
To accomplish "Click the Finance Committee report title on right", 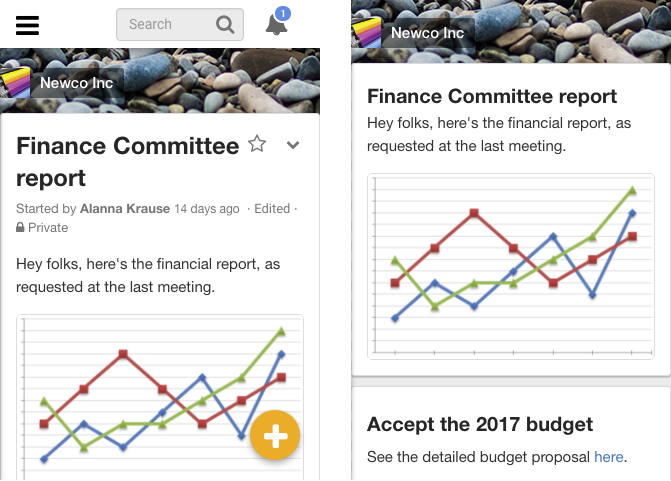I will click(x=492, y=96).
